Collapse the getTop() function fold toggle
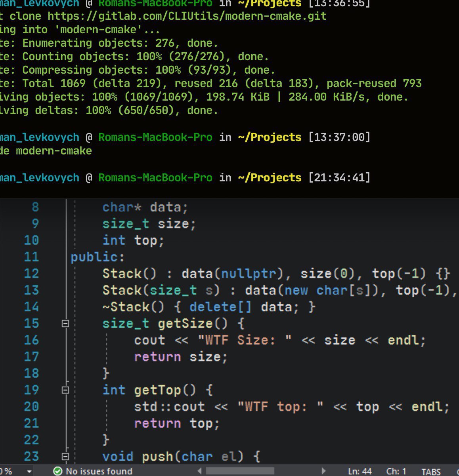 (x=66, y=390)
